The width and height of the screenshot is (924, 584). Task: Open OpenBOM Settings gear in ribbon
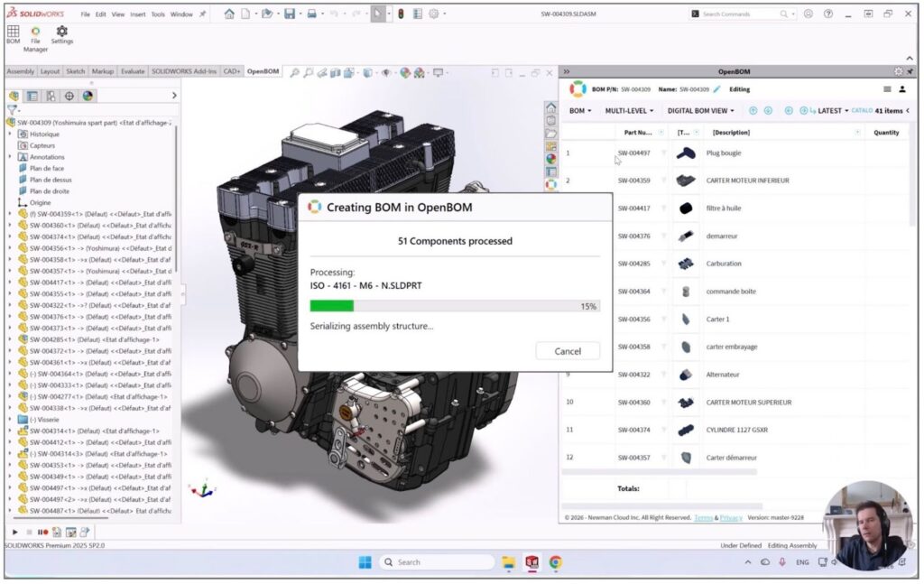pos(61,32)
